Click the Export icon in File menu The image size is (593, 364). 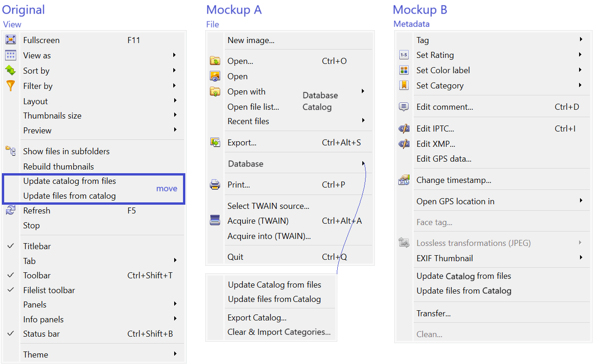pos(215,143)
